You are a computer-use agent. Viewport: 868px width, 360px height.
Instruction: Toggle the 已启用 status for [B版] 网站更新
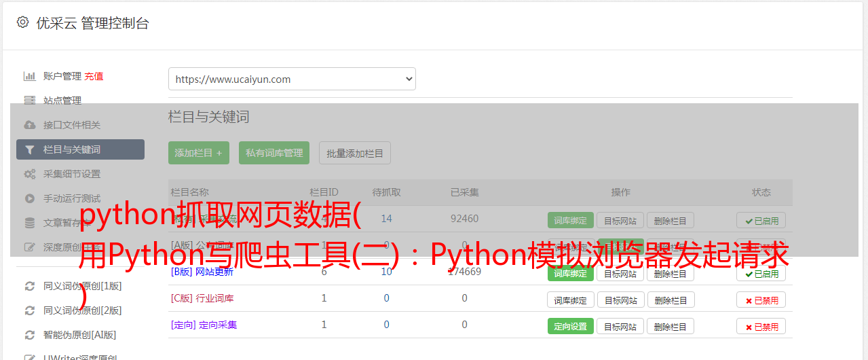[x=761, y=273]
